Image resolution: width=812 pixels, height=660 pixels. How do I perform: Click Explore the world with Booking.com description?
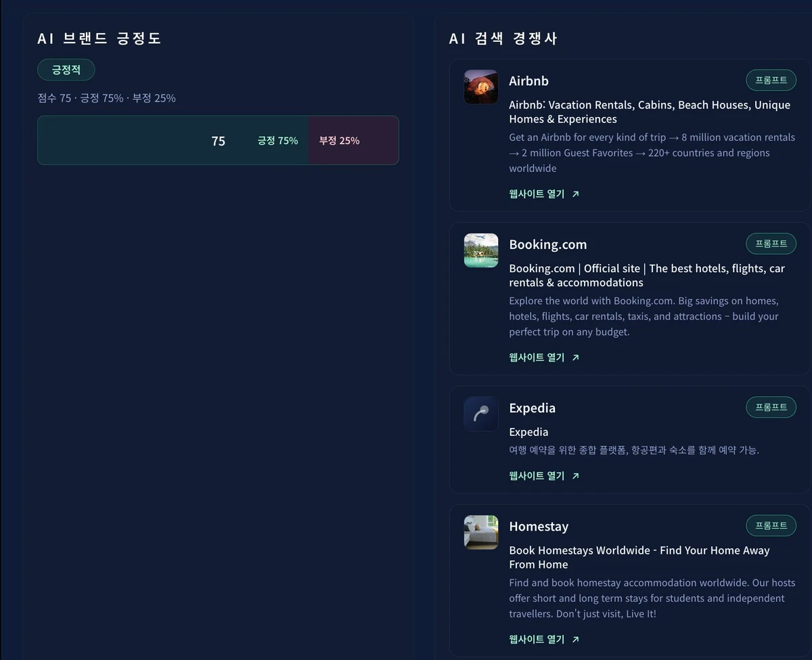644,316
